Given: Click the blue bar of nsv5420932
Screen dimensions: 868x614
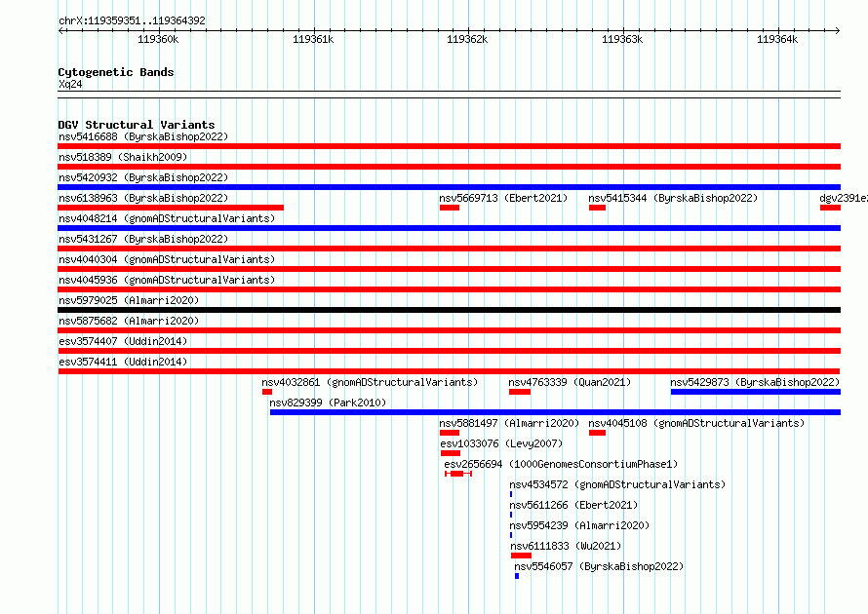Looking at the screenshot, I should [449, 187].
